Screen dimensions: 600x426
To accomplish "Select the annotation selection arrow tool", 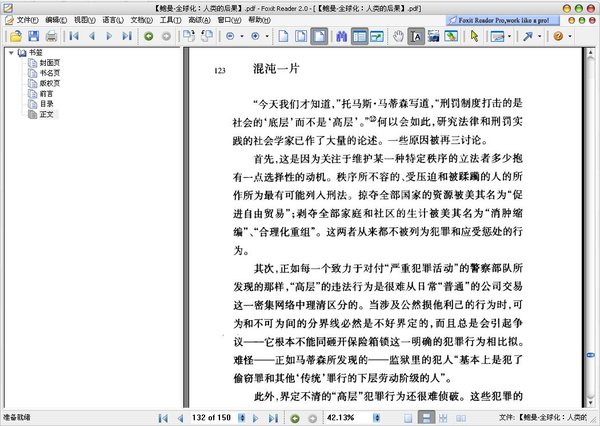I will tap(474, 36).
